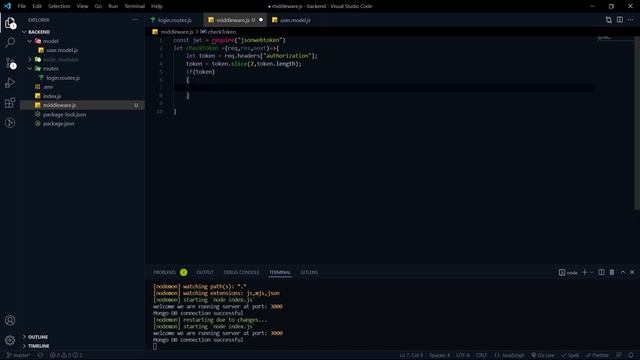Open the Terminal menu
640x360 pixels.
coord(135,6)
